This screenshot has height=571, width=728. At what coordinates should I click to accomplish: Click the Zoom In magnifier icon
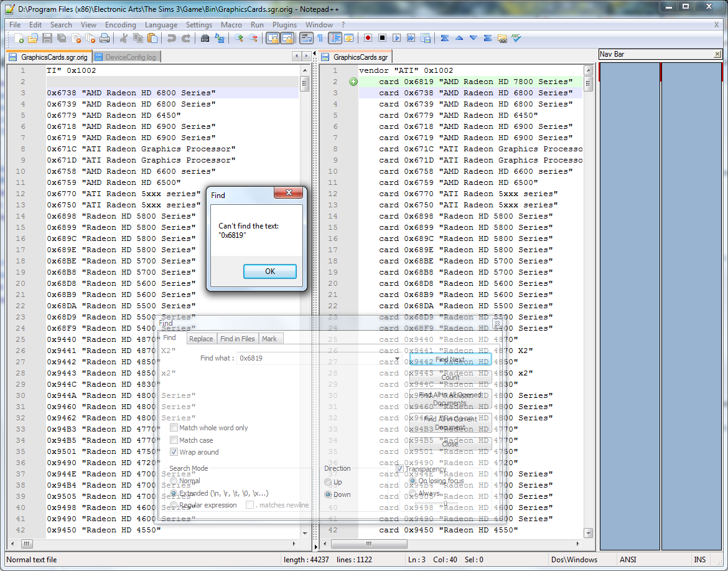pyautogui.click(x=239, y=38)
